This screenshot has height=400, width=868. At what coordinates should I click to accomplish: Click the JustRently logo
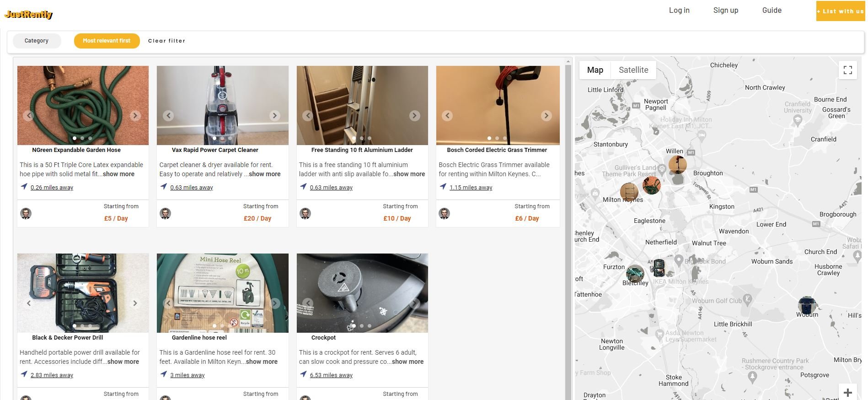(28, 14)
